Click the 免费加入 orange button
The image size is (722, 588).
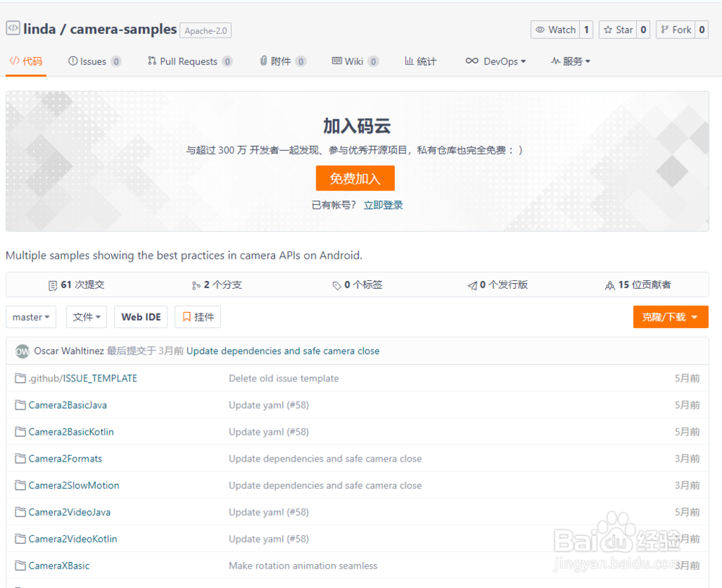point(355,178)
